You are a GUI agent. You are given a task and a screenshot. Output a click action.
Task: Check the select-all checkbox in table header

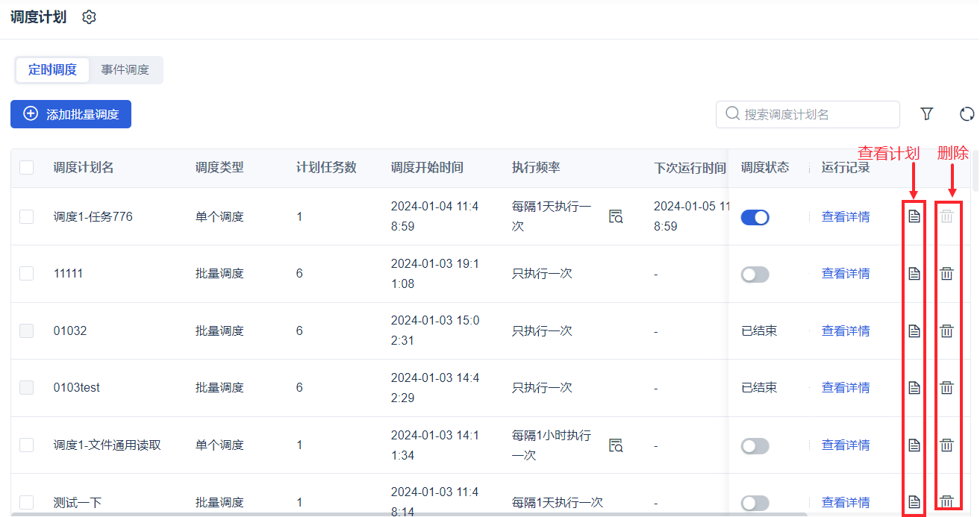tap(27, 168)
